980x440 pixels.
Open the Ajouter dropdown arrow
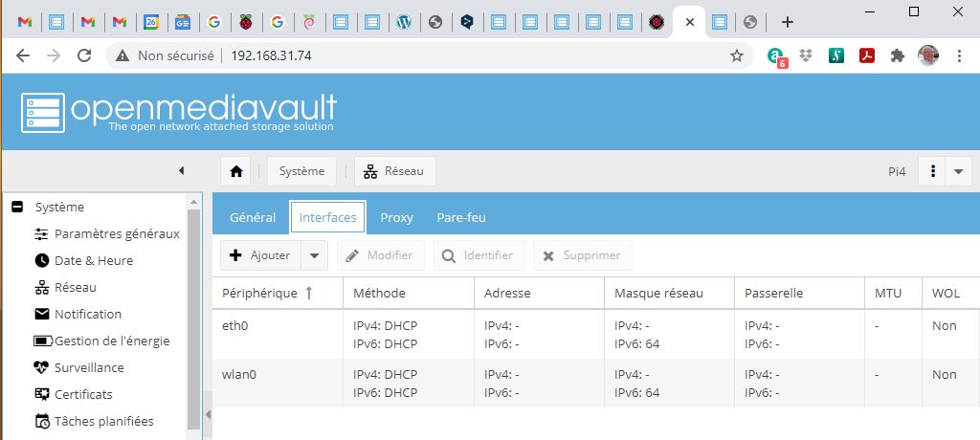(314, 255)
